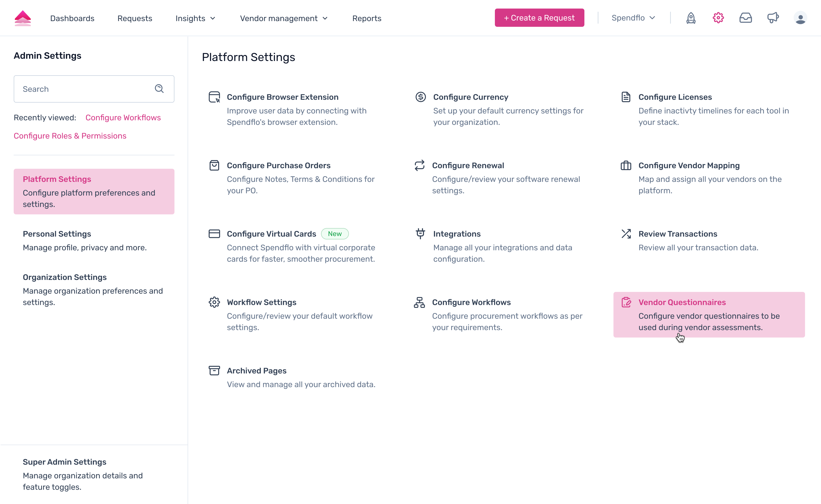The width and height of the screenshot is (821, 504).
Task: Open recently viewed Configure Workflows link
Action: [123, 118]
